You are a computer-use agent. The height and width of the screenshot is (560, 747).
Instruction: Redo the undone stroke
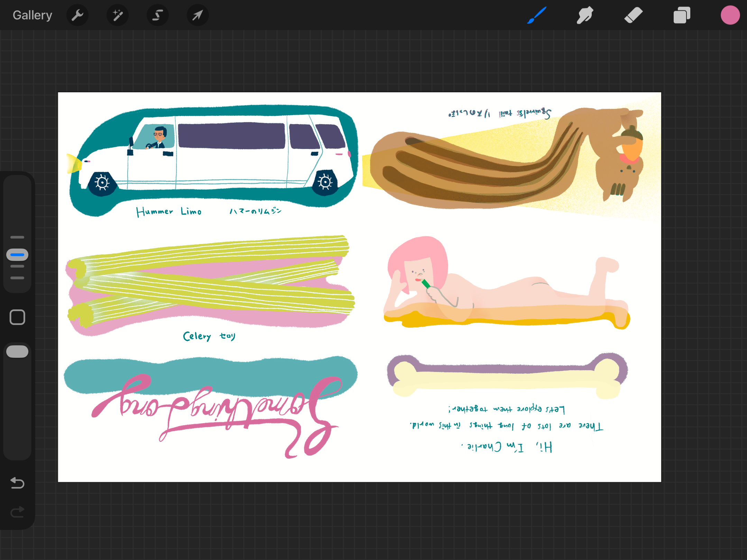[17, 512]
